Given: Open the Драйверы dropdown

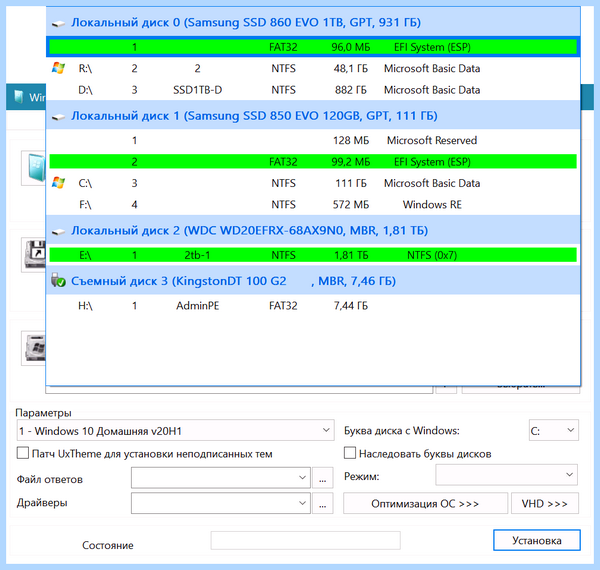Looking at the screenshot, I should tap(221, 503).
